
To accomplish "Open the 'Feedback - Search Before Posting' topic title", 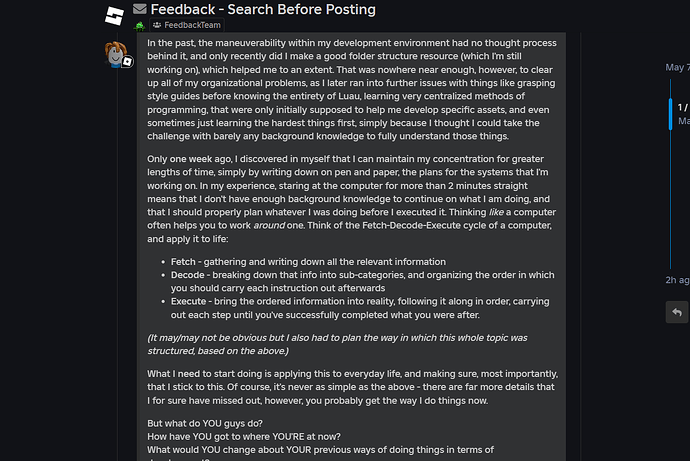I will point(263,10).
